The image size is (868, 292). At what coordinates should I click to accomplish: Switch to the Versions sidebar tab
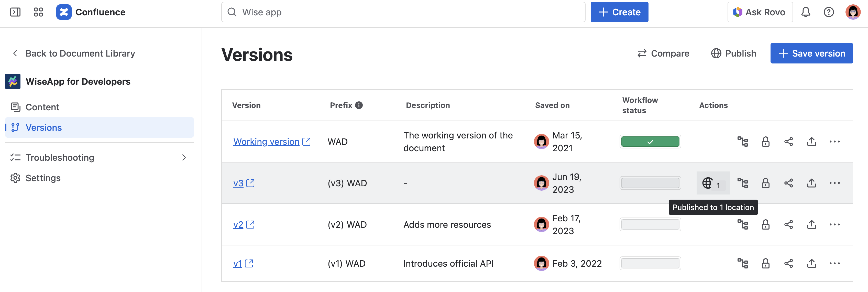pos(43,127)
